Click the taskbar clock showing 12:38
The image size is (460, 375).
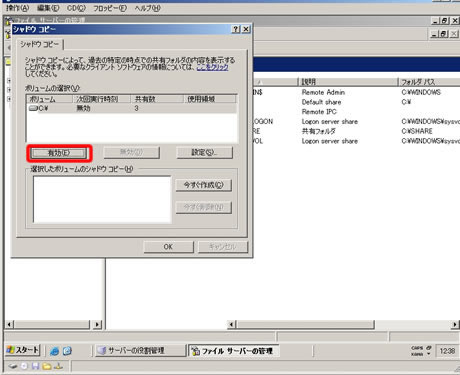pyautogui.click(x=447, y=351)
